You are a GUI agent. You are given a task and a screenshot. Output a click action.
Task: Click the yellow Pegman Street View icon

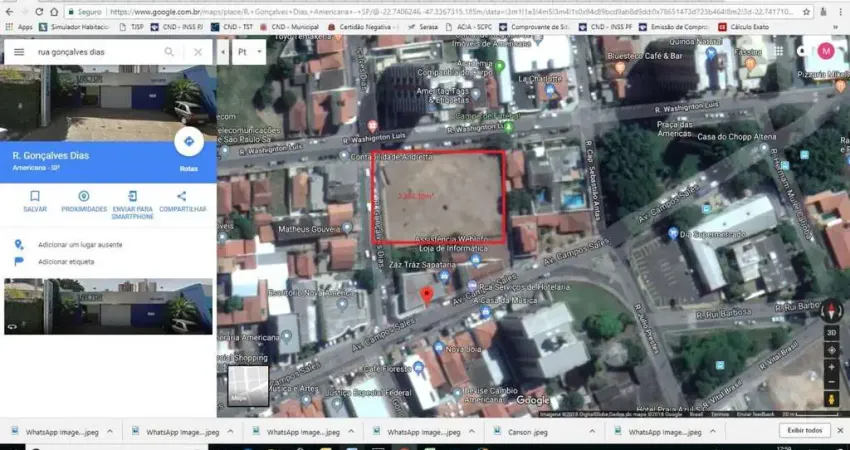[x=831, y=400]
